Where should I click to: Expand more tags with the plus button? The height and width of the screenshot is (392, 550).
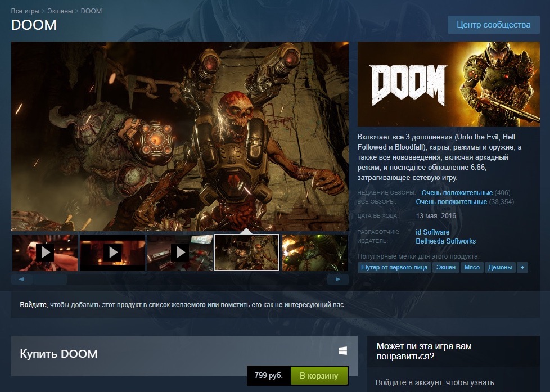click(522, 267)
